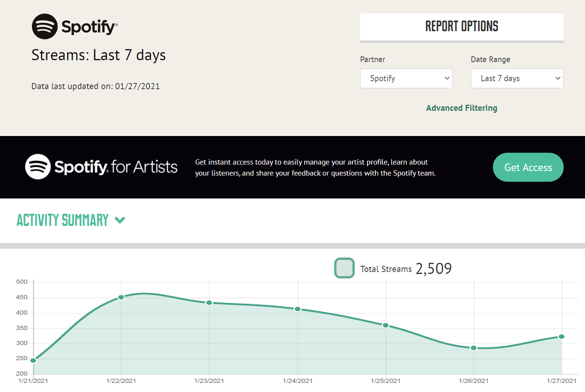Click the Total Streams 2,509 count
This screenshot has width=585, height=392.
433,269
